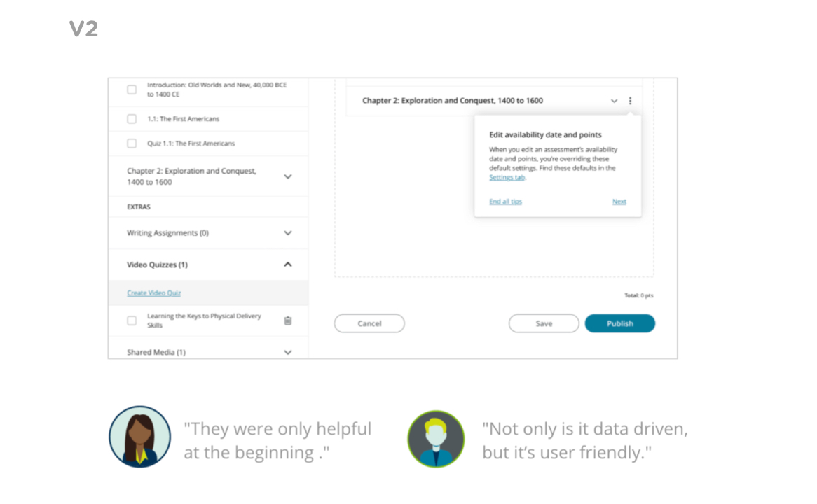Open the Settings tab link in the tip
The width and height of the screenshot is (817, 504).
click(507, 178)
